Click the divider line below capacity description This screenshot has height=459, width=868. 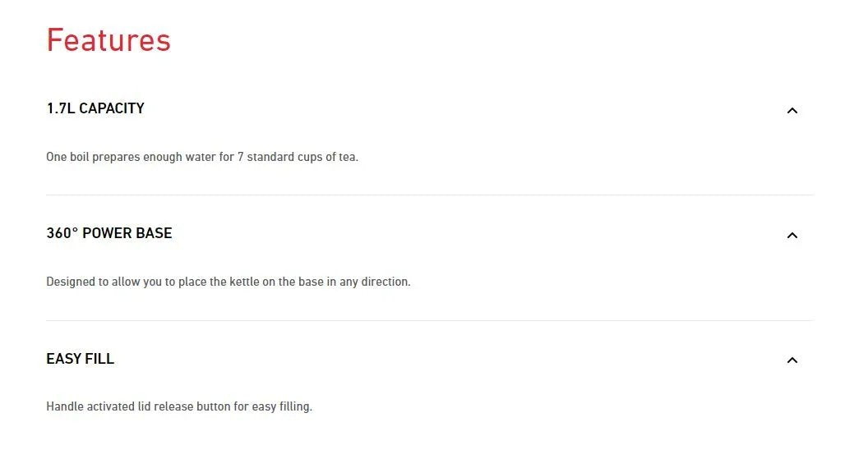(430, 195)
